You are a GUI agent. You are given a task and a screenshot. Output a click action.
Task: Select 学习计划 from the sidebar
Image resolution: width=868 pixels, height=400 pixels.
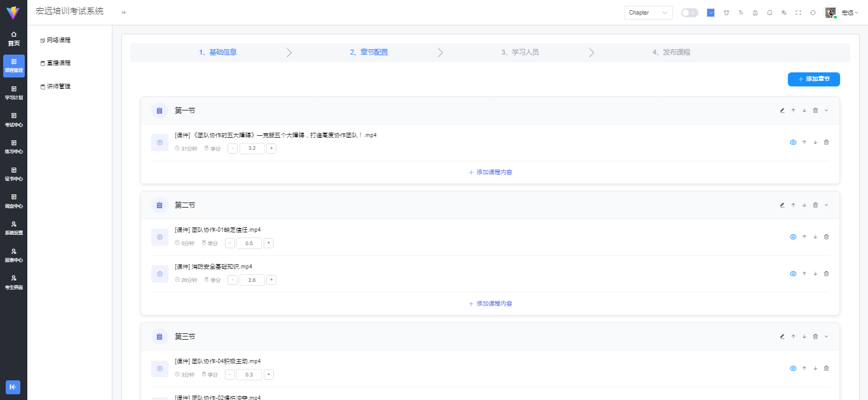pos(13,93)
